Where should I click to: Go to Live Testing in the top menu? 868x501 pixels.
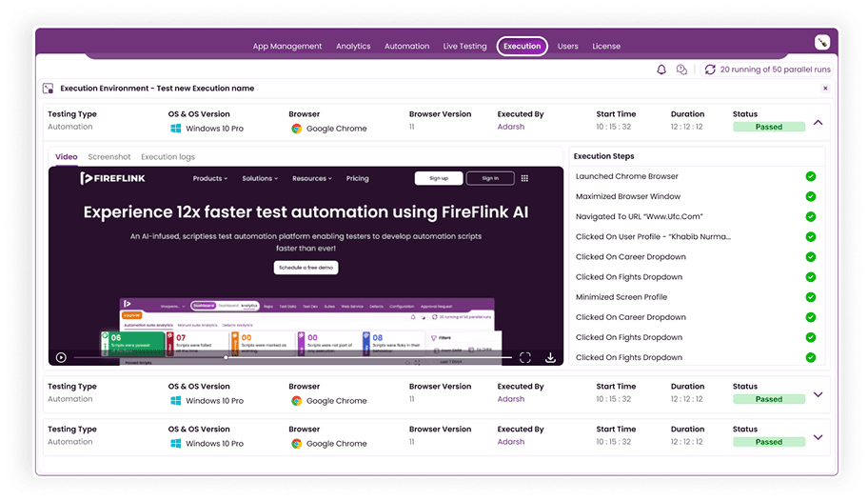pos(464,46)
